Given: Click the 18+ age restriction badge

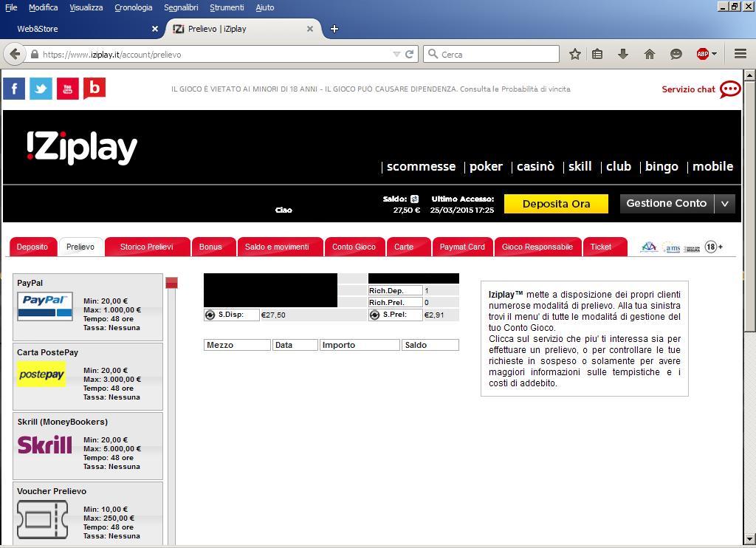Looking at the screenshot, I should [x=714, y=247].
